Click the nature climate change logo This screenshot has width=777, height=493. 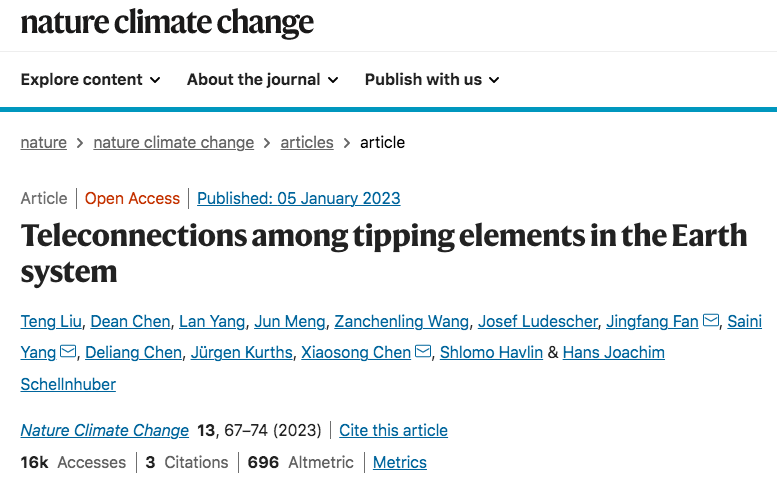tap(167, 22)
